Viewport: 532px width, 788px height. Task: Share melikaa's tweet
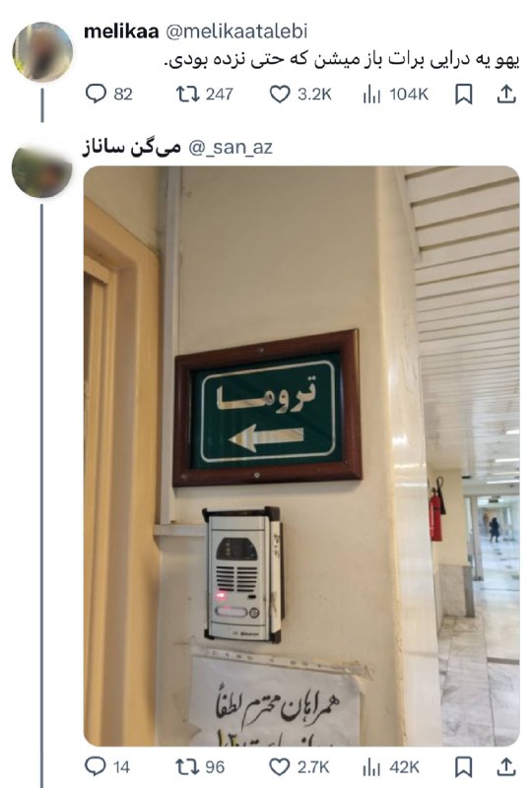[x=506, y=94]
